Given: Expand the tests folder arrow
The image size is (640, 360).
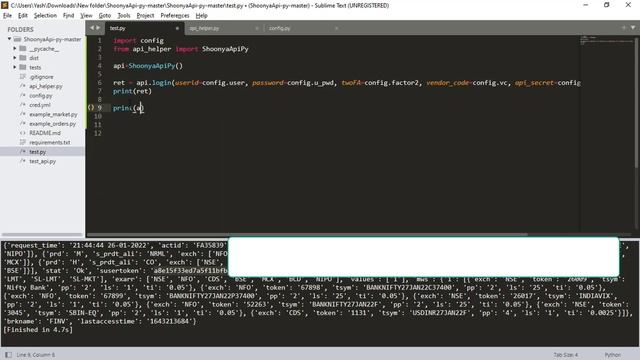Looking at the screenshot, I should pyautogui.click(x=15, y=67).
